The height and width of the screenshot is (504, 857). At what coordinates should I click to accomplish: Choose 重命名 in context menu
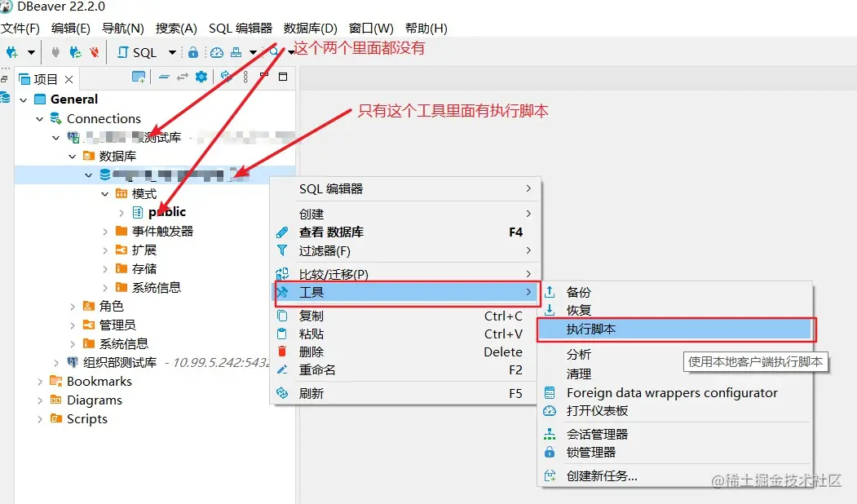(x=405, y=370)
